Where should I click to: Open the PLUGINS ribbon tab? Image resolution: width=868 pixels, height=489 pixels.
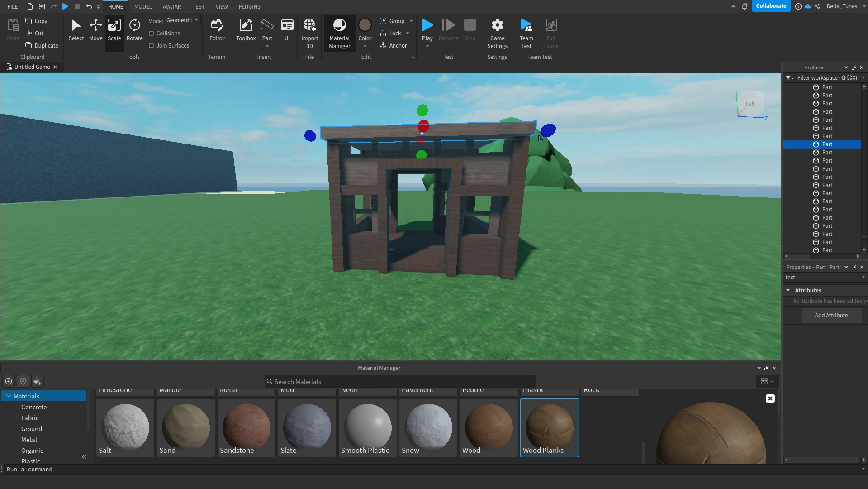tap(249, 6)
